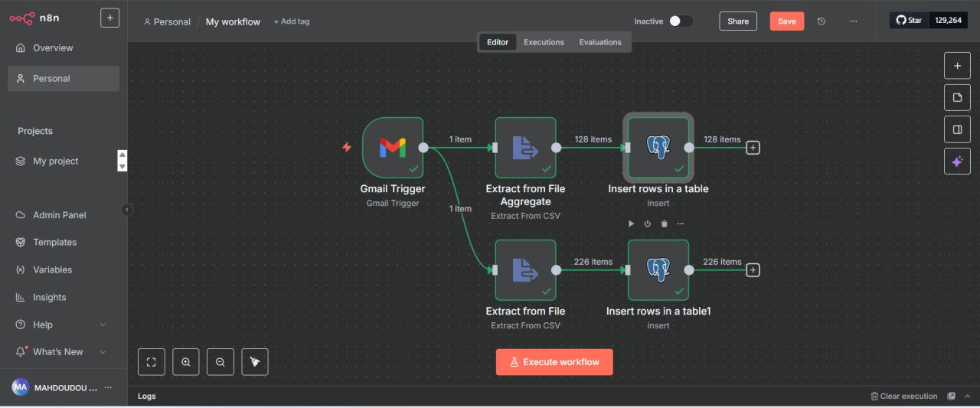Expand the logs panel chevron
Screen dimensions: 980x408
tap(967, 396)
